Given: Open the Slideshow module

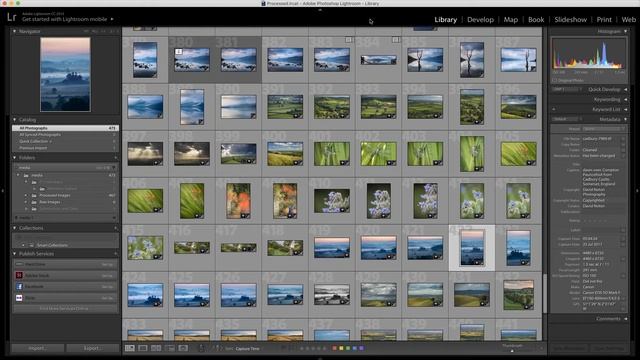Looking at the screenshot, I should (x=571, y=19).
